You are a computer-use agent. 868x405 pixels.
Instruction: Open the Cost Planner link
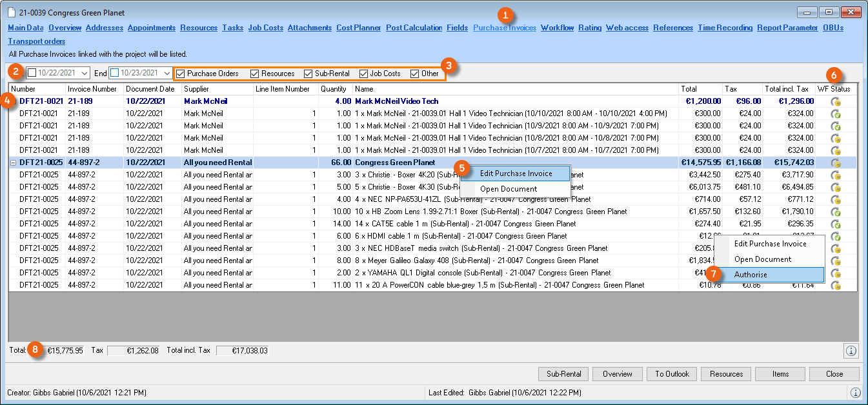pyautogui.click(x=359, y=28)
